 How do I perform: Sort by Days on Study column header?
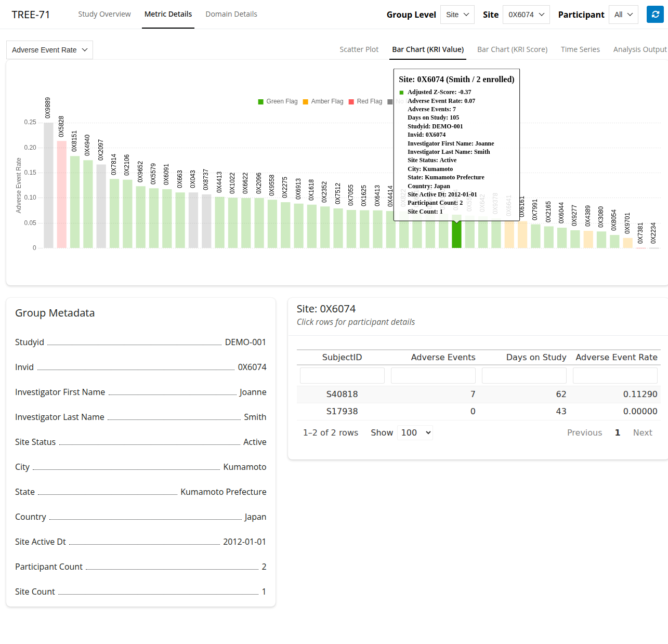pyautogui.click(x=536, y=357)
